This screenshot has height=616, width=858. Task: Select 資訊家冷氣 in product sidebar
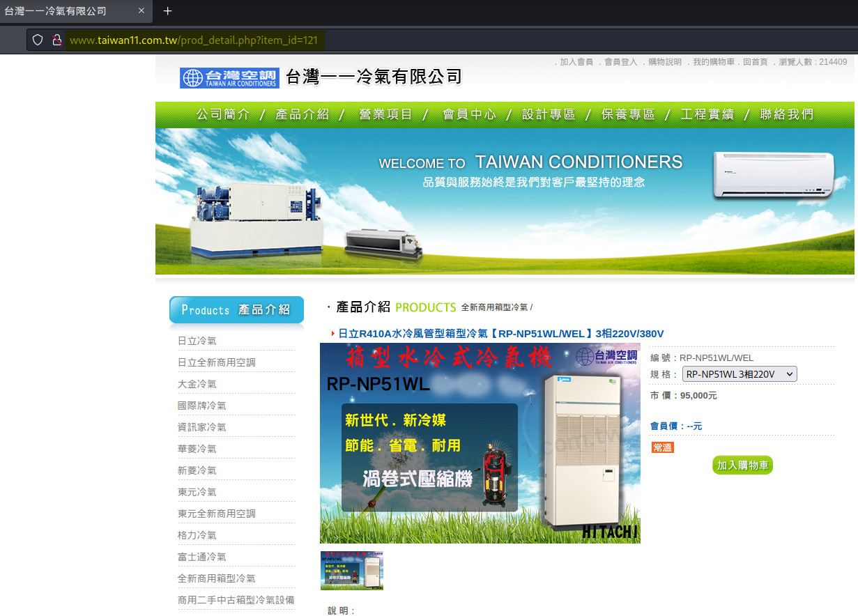(x=202, y=427)
